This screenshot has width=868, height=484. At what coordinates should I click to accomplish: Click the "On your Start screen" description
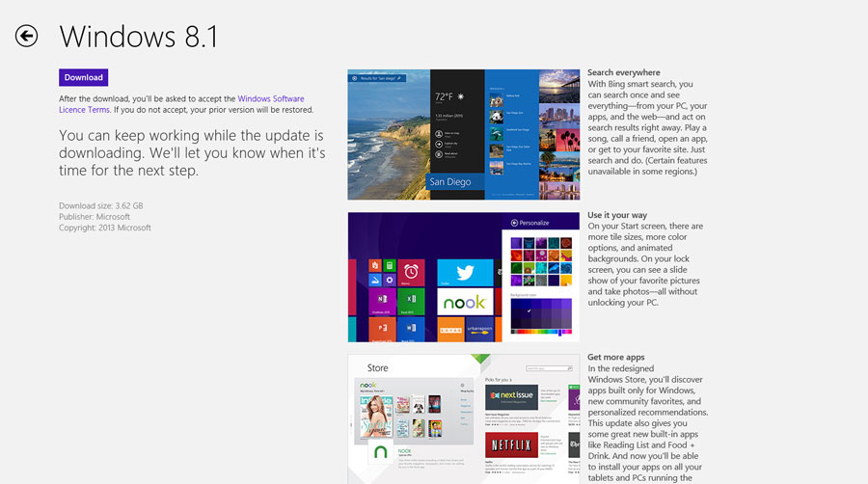click(x=645, y=264)
